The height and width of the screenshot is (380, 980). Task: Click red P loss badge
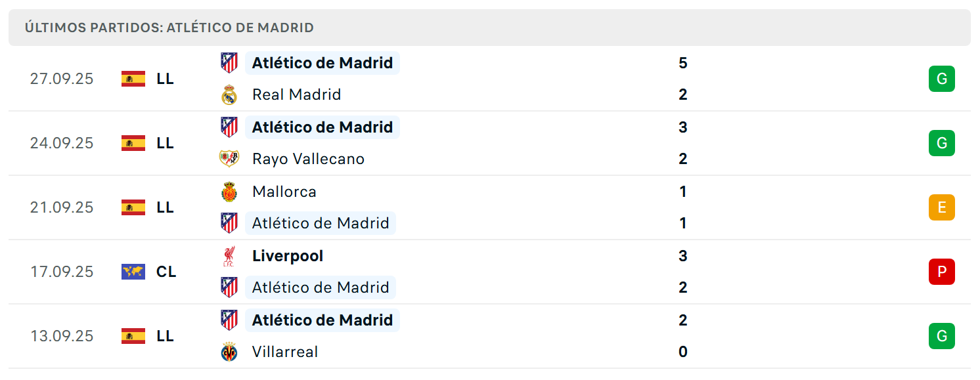coord(941,272)
